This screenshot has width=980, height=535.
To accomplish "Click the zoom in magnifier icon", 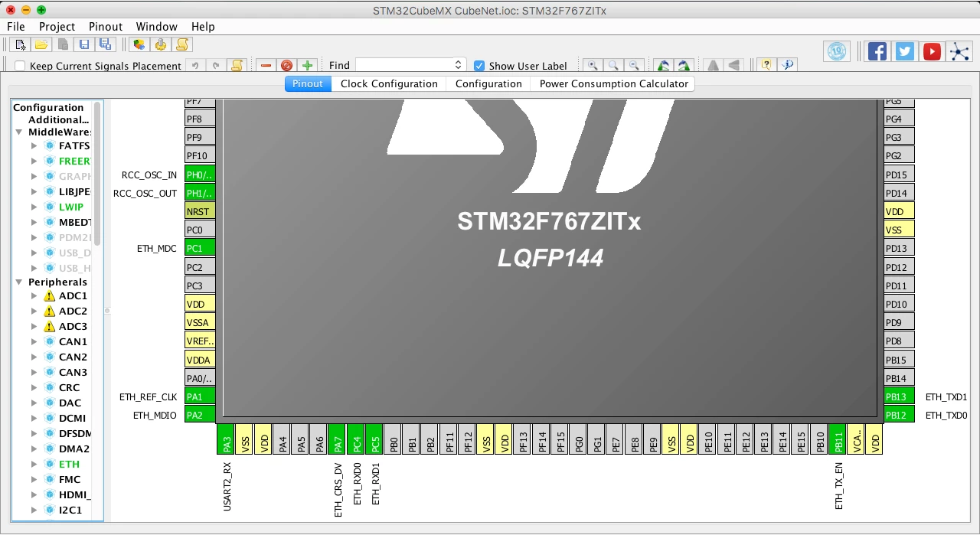I will (593, 66).
